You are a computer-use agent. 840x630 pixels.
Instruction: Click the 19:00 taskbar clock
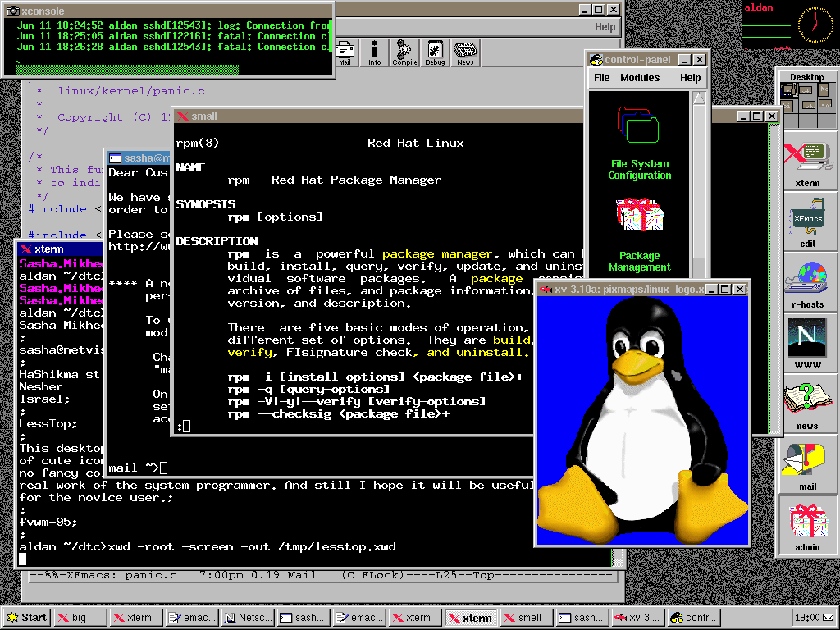(807, 618)
